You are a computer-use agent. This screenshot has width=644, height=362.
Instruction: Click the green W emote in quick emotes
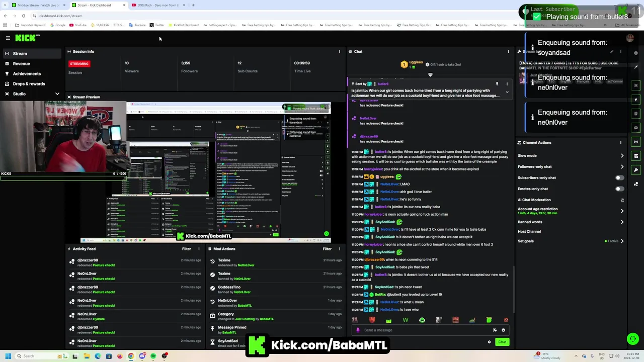coord(405,320)
